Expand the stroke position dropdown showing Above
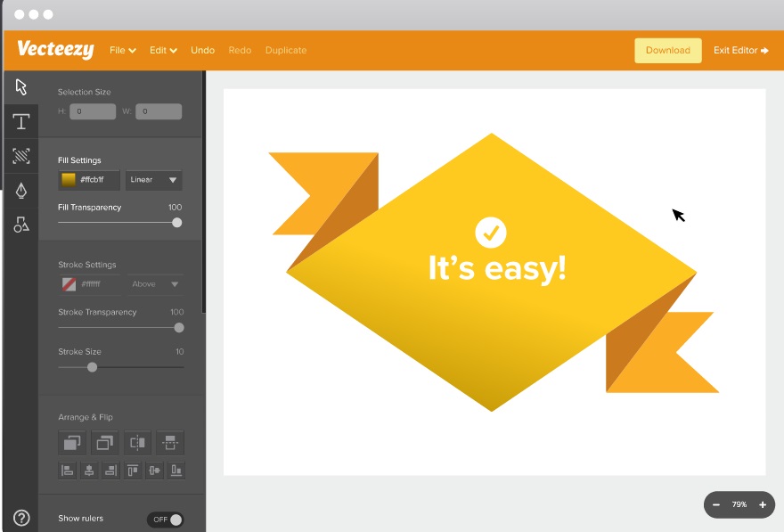 (153, 283)
